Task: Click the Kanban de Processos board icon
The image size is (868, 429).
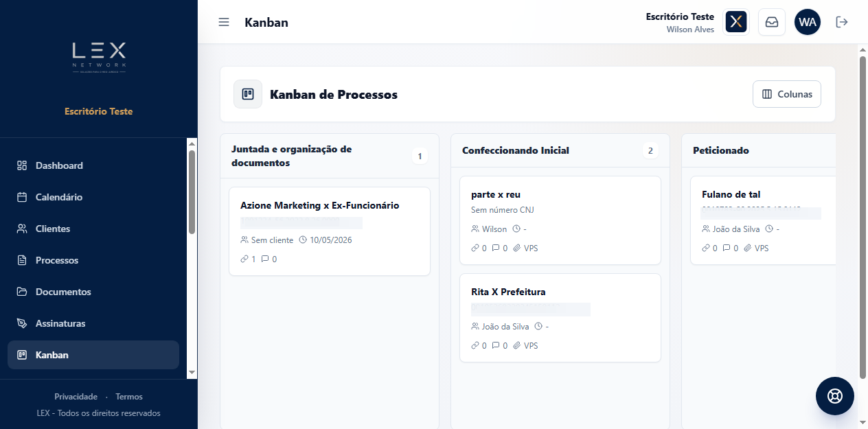Action: pos(248,94)
